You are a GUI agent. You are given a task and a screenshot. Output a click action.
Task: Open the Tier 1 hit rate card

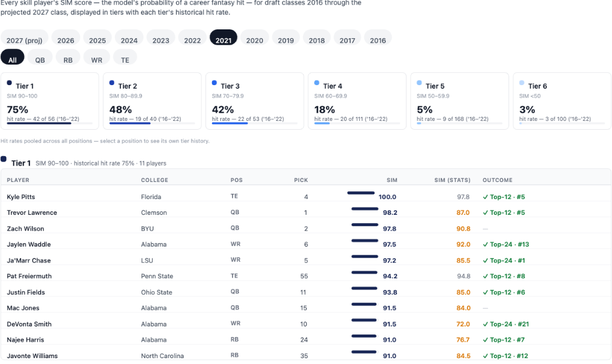tap(49, 101)
